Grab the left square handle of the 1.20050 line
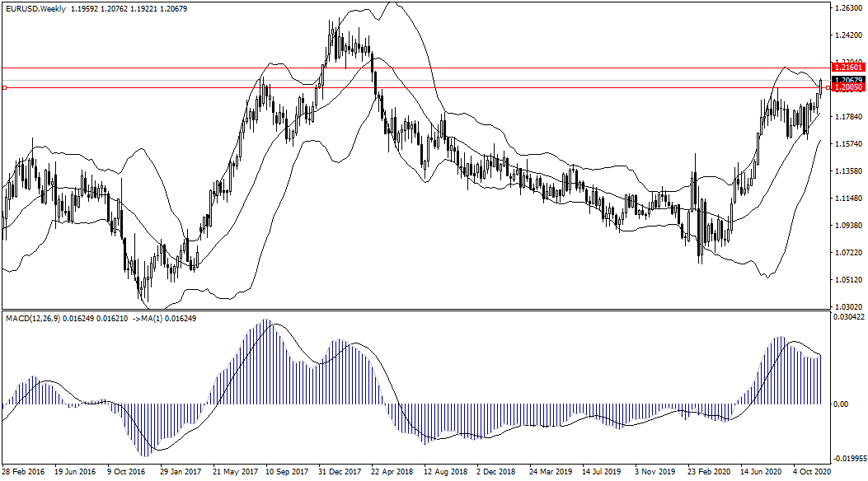This screenshot has width=868, height=481. click(4, 87)
